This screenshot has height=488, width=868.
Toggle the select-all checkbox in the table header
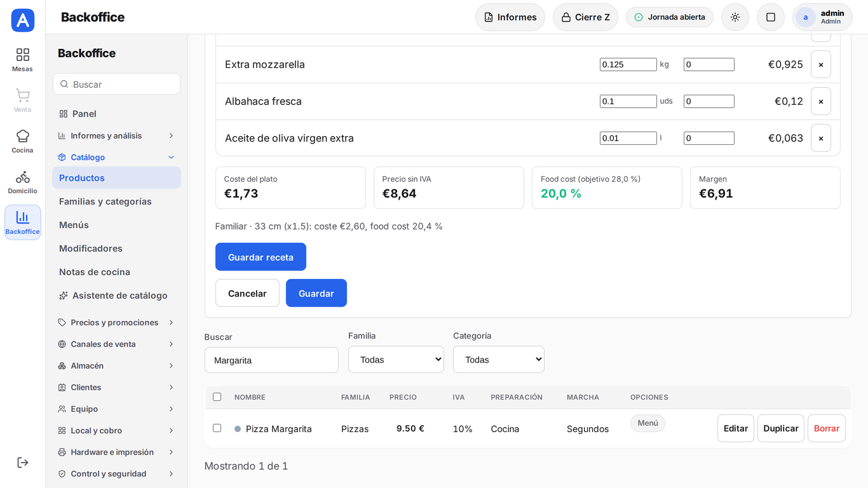[217, 396]
